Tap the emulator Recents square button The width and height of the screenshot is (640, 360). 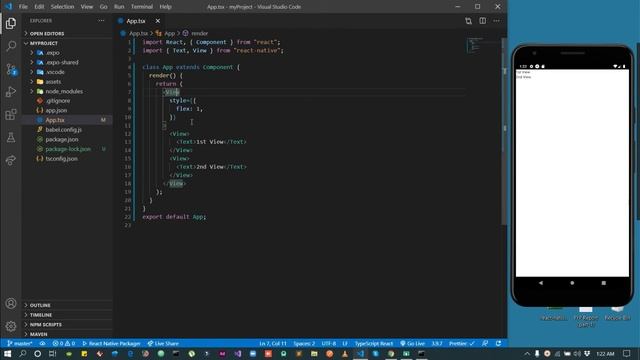604,282
